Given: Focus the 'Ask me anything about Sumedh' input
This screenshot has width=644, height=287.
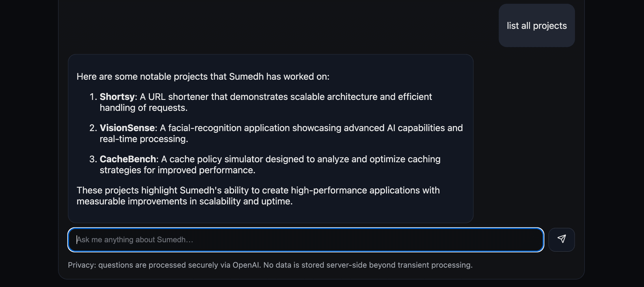Looking at the screenshot, I should 306,240.
